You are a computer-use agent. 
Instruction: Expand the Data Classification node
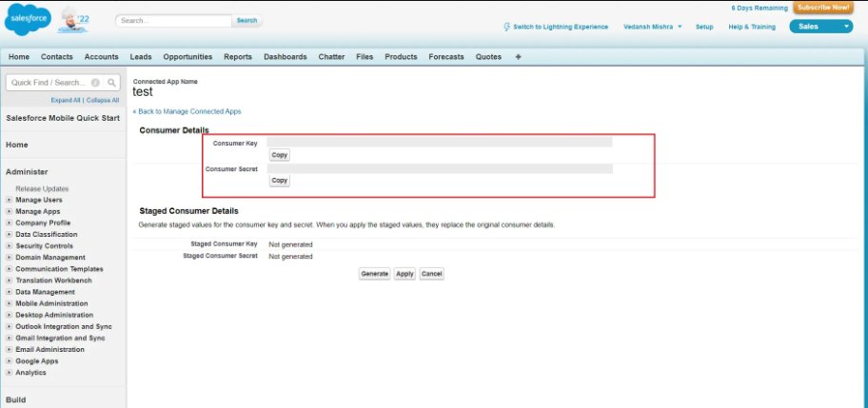click(x=10, y=234)
